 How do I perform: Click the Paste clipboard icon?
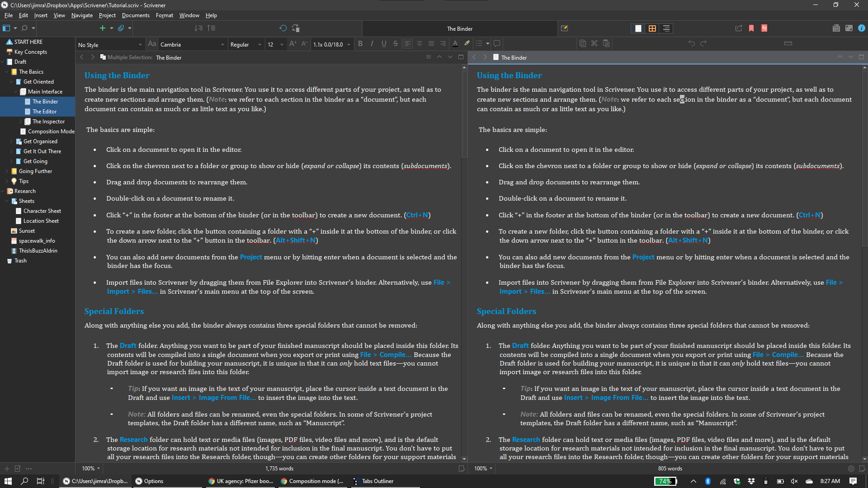pos(606,43)
